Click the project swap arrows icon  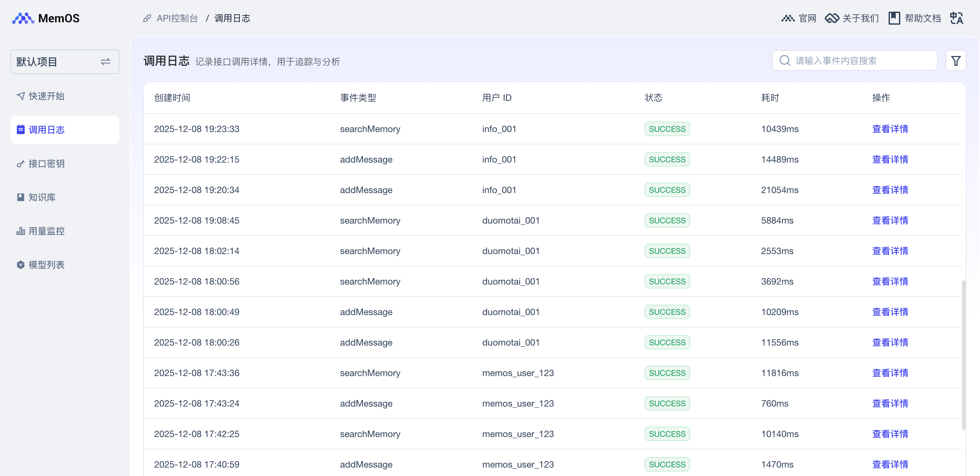tap(105, 62)
